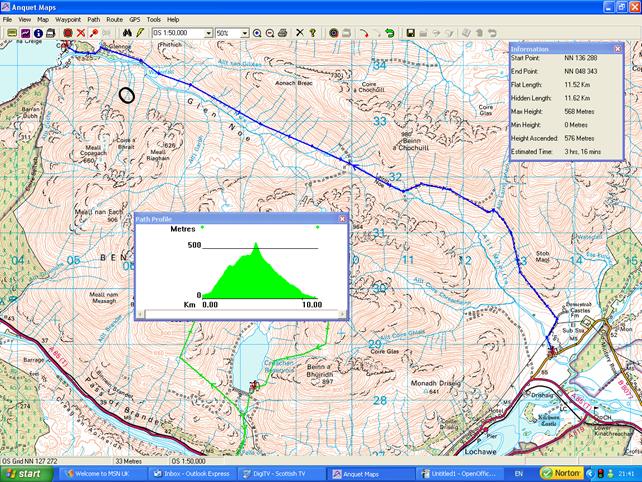Screen dimensions: 642x482
Task: Click the yellow question mark help icon
Action: (312, 33)
